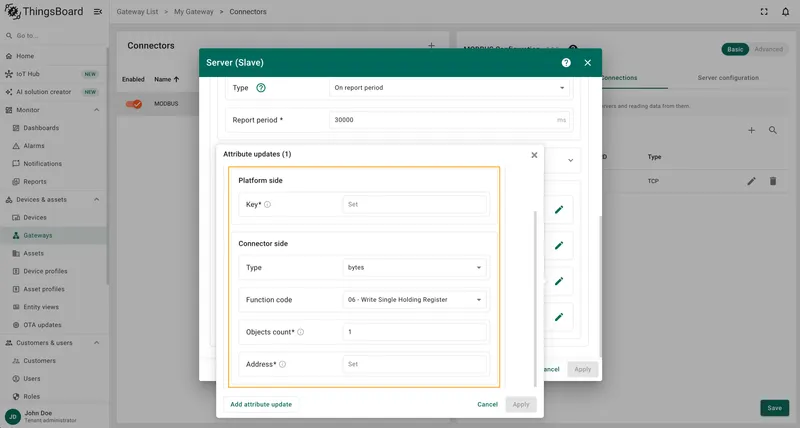Open notifications bell in header

785,12
